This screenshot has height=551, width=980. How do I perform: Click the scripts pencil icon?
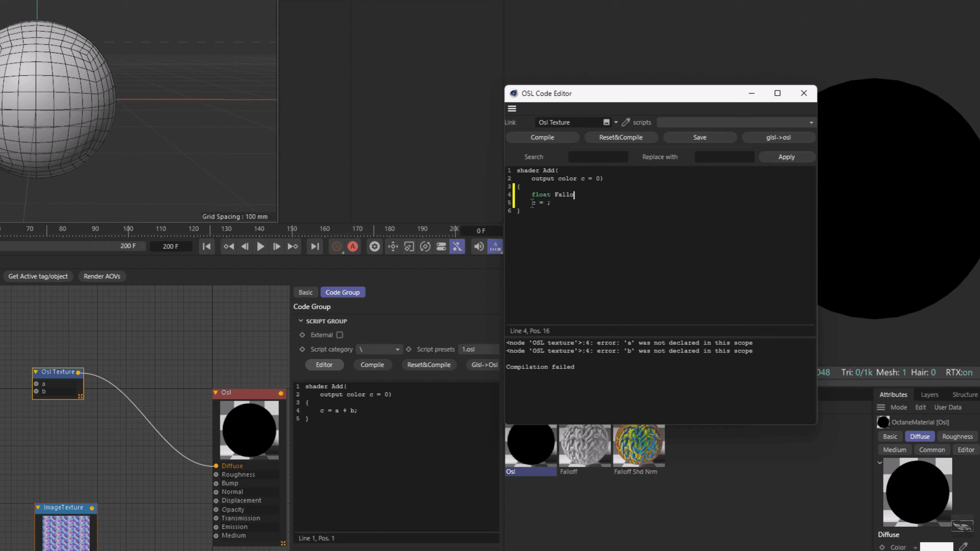626,122
